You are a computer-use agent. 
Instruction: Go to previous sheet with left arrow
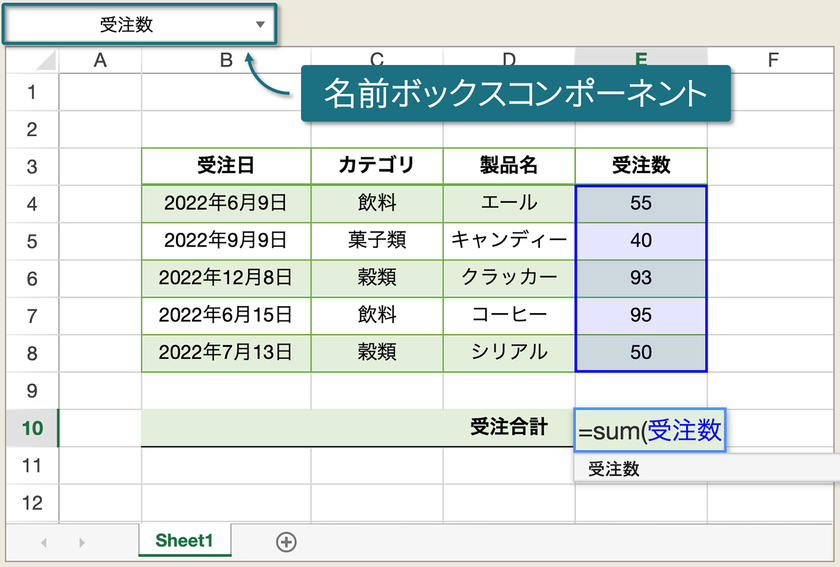pos(43,542)
